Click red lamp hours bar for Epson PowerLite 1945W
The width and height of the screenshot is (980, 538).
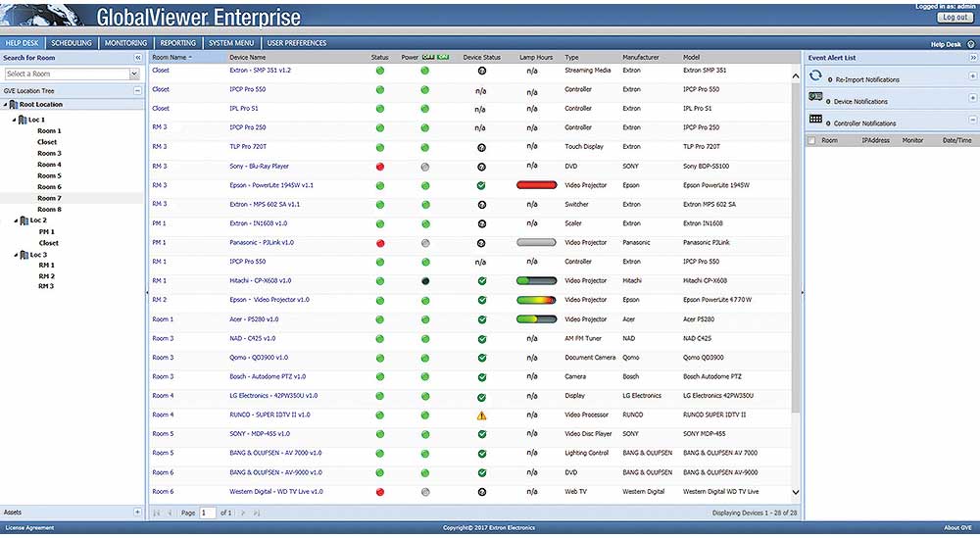(536, 185)
